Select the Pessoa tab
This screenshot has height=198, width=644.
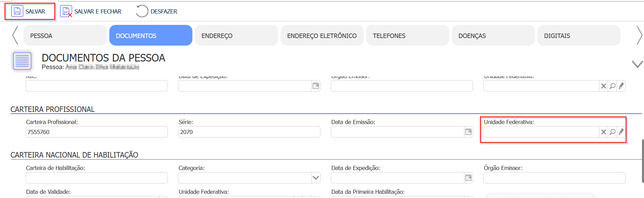pos(65,36)
